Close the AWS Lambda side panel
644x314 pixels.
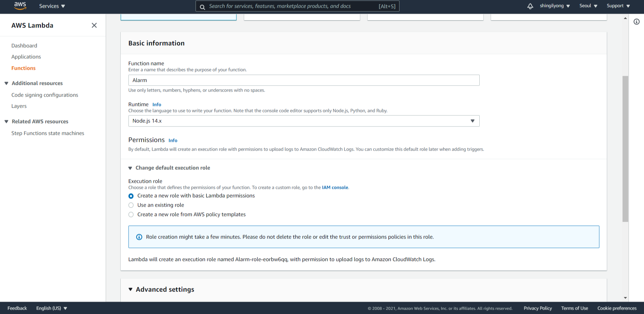pos(94,25)
